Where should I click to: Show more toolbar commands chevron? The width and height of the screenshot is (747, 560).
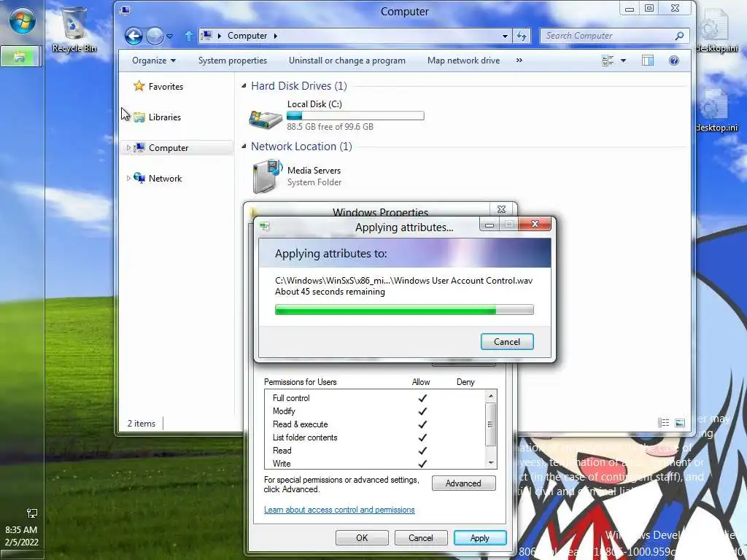click(519, 61)
